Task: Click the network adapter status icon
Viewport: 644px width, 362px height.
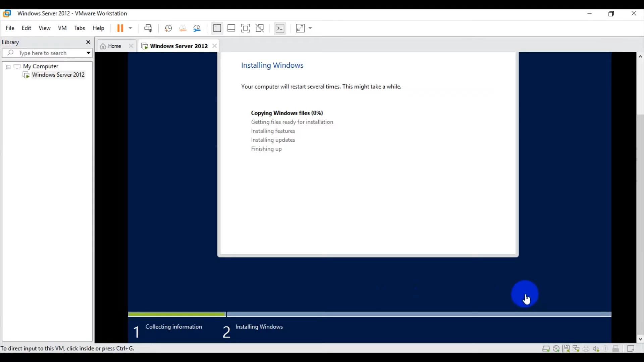Action: tap(576, 349)
